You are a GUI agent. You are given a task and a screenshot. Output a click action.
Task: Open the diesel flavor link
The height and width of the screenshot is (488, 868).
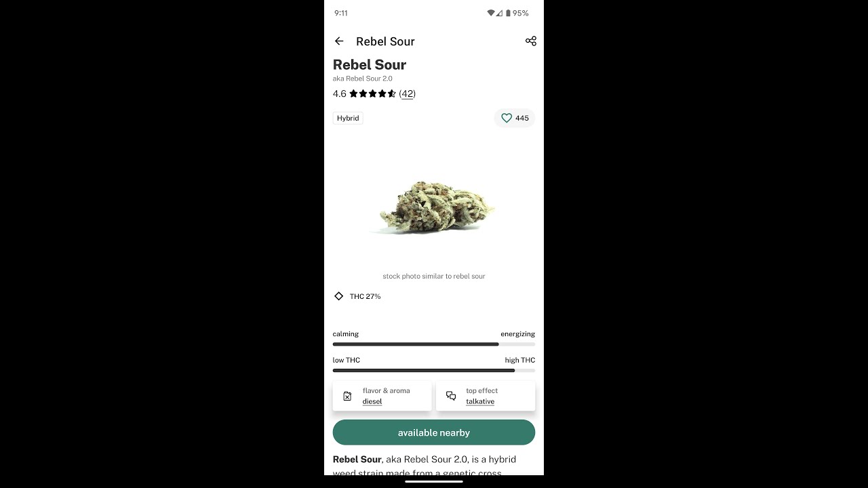click(372, 401)
